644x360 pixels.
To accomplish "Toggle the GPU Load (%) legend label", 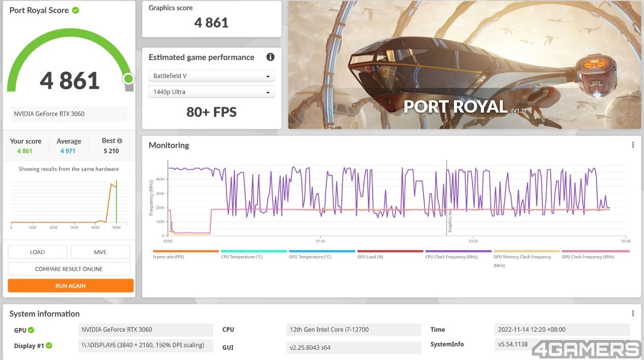I will (x=370, y=257).
